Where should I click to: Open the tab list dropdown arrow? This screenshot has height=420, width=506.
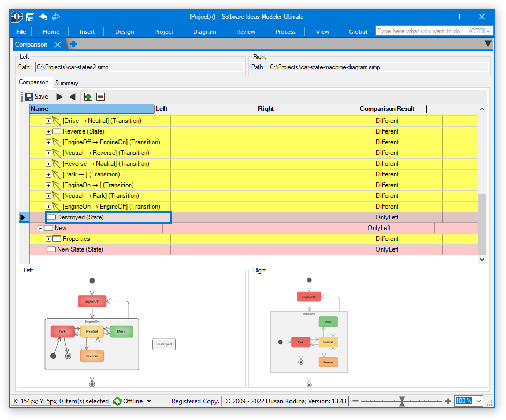click(x=488, y=43)
